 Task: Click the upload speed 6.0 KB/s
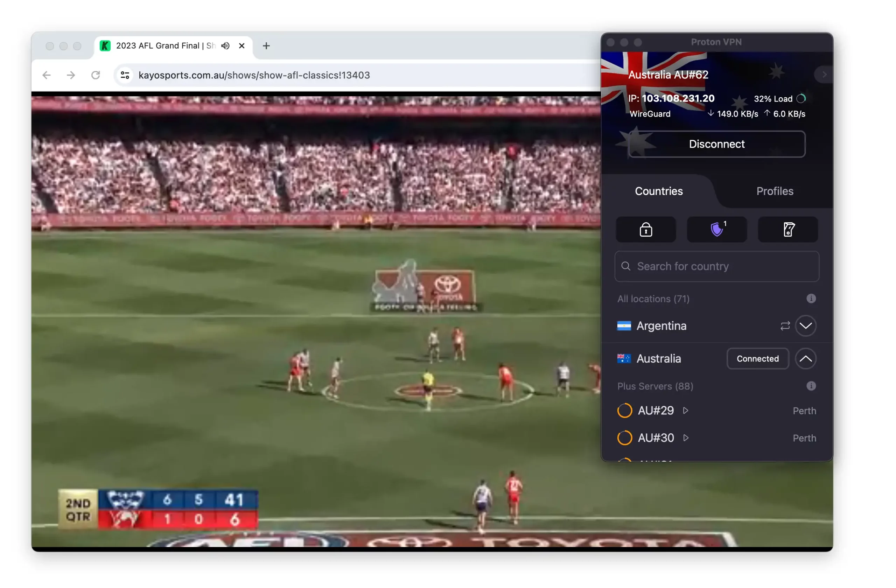[x=785, y=114]
